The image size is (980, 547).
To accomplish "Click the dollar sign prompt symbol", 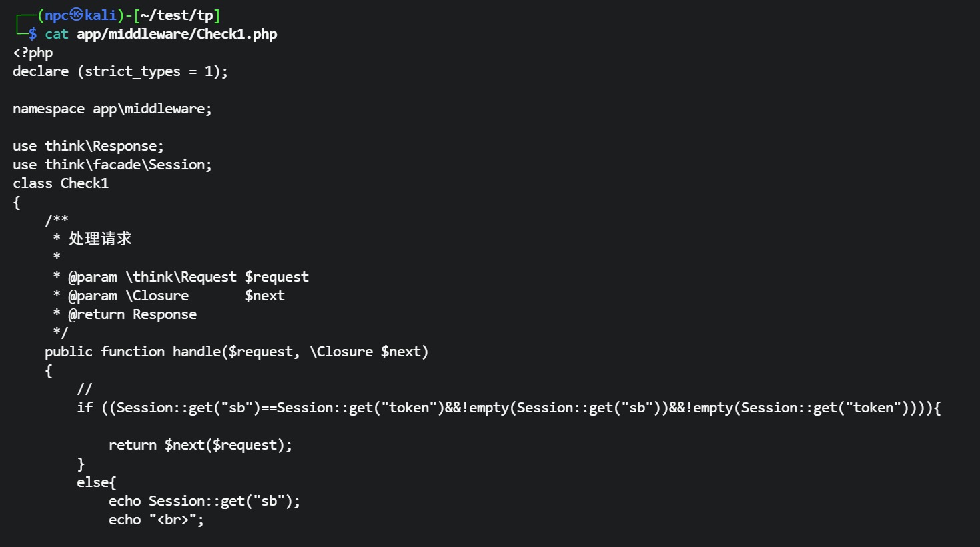I will click(33, 34).
